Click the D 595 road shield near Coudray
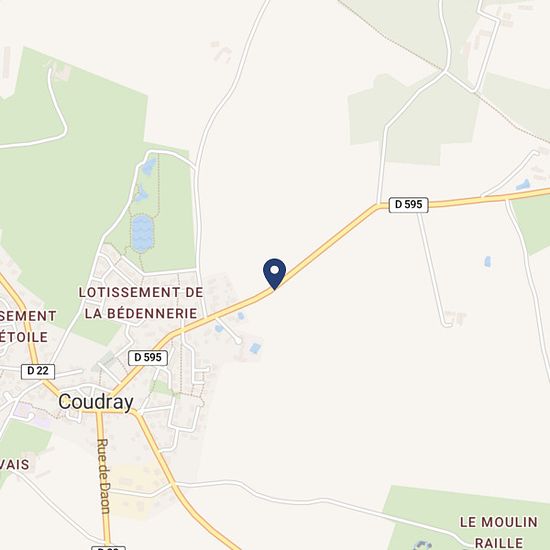Screen dimensions: 550x550 pyautogui.click(x=148, y=358)
